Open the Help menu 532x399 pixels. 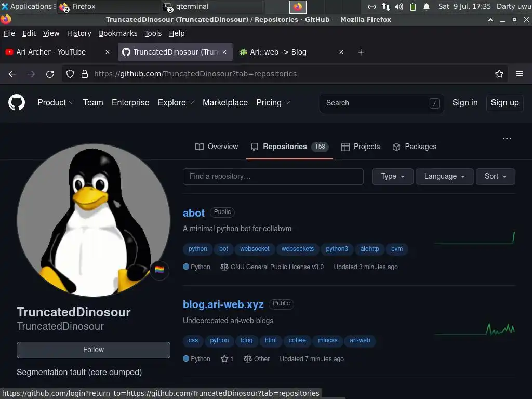pos(177,33)
